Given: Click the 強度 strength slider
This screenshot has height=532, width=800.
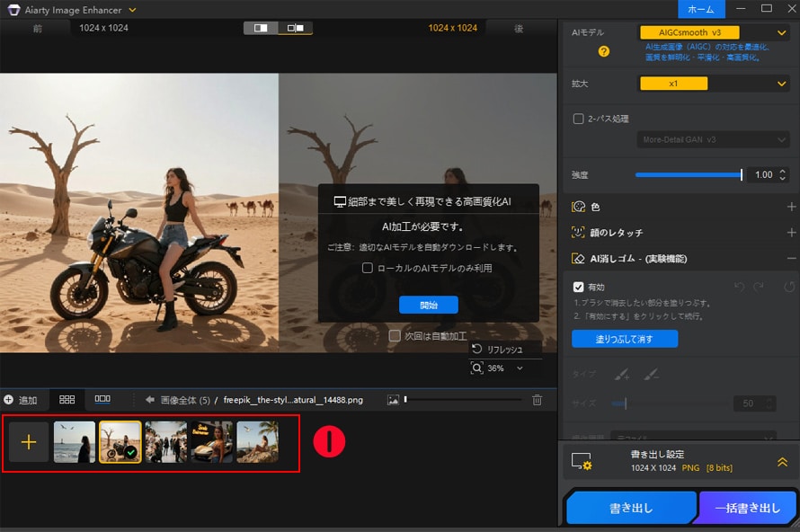Looking at the screenshot, I should [x=688, y=174].
